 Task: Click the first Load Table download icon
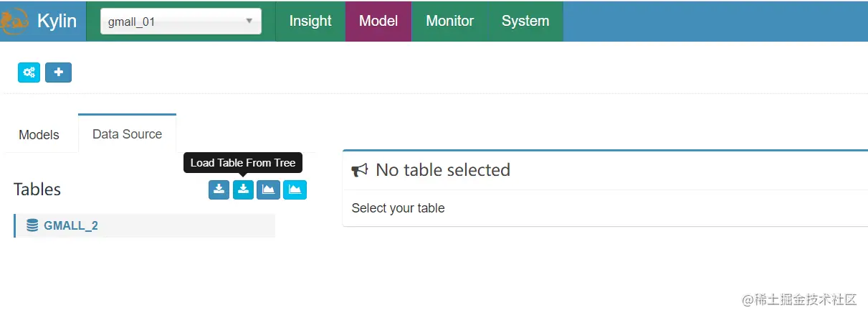(219, 190)
